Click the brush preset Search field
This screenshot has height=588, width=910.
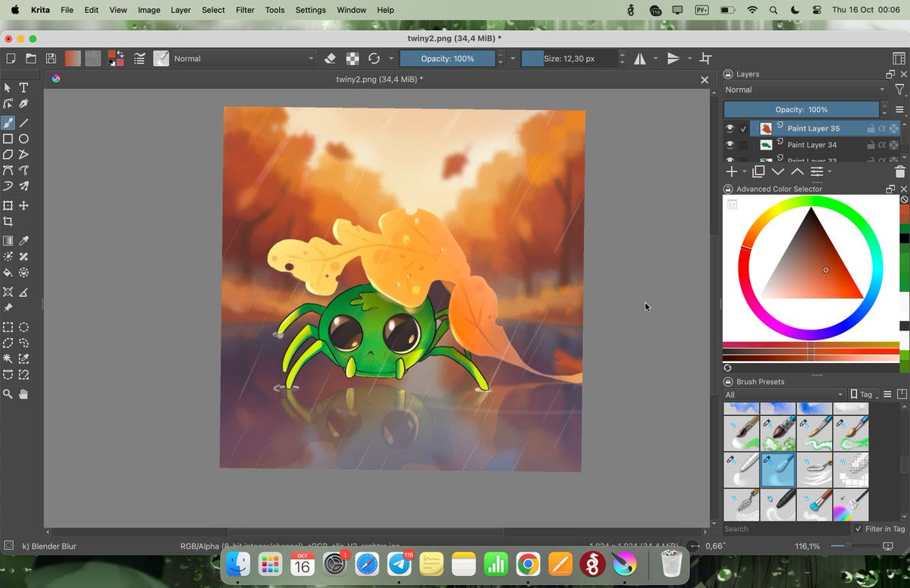[786, 529]
